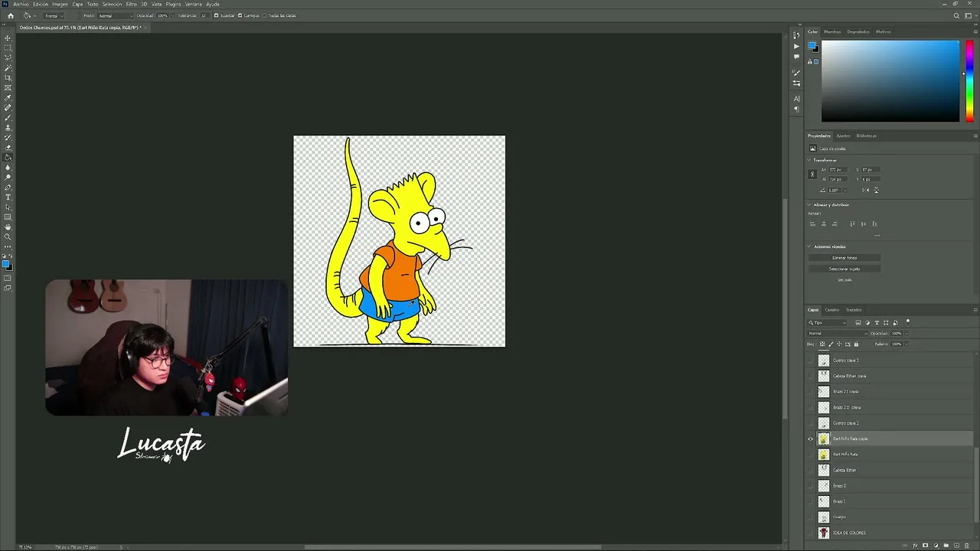Viewport: 980px width, 551px height.
Task: Open the layer filter Tipo dropdown
Action: (x=828, y=322)
